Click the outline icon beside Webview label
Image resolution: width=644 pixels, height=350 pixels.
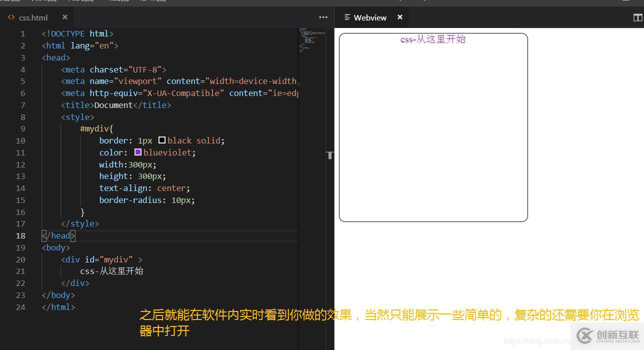(348, 17)
